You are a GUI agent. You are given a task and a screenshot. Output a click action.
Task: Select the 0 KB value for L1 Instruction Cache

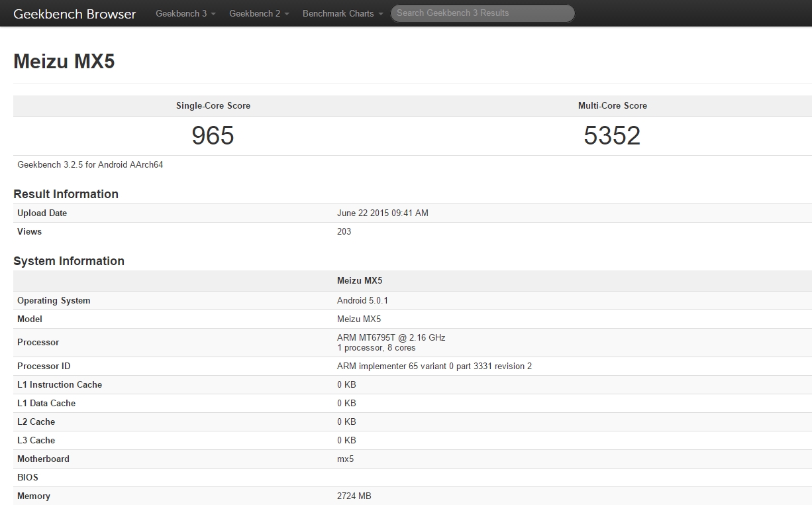click(x=346, y=384)
